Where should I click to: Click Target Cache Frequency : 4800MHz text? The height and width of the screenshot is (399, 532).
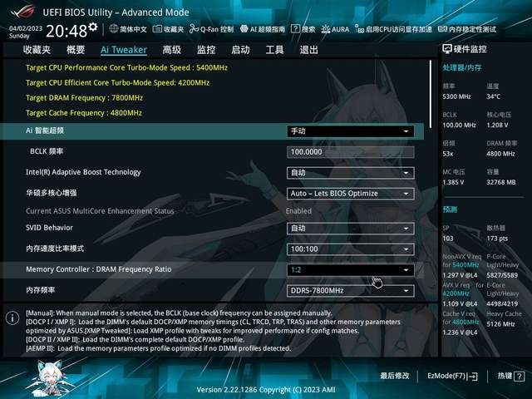coord(84,113)
